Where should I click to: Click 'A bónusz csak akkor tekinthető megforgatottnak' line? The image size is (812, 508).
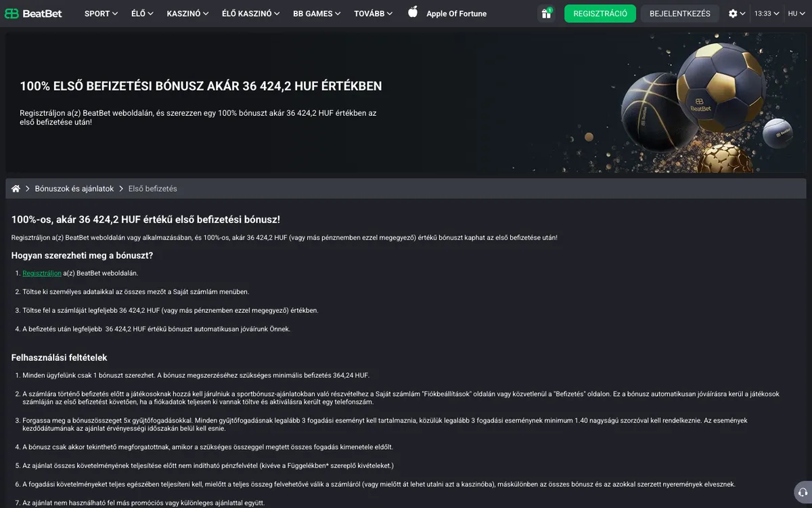[208, 447]
